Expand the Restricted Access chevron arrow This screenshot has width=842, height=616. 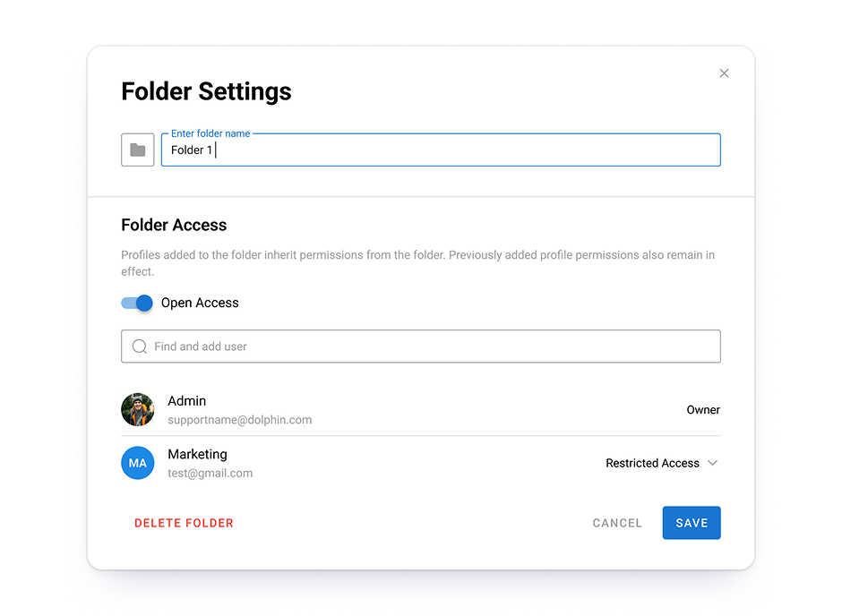713,463
